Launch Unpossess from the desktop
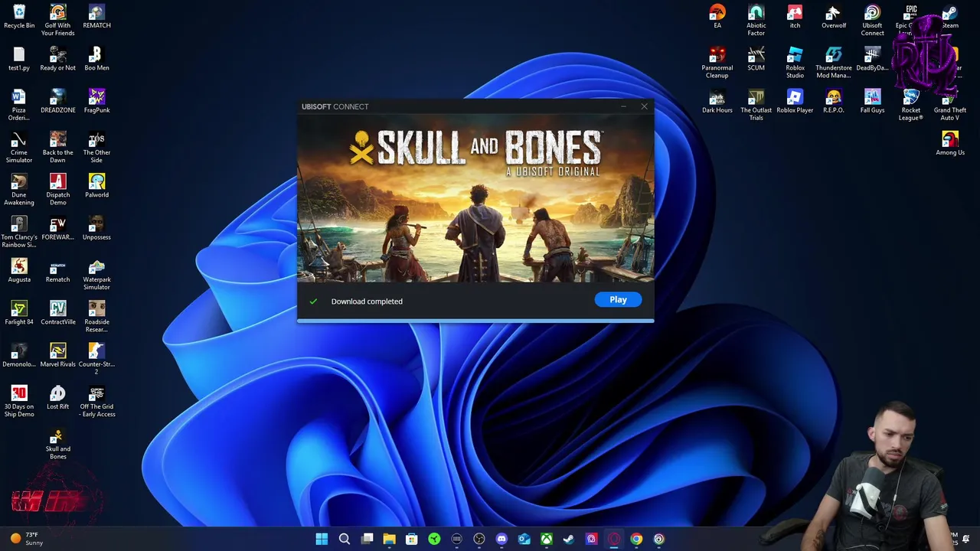 click(96, 228)
